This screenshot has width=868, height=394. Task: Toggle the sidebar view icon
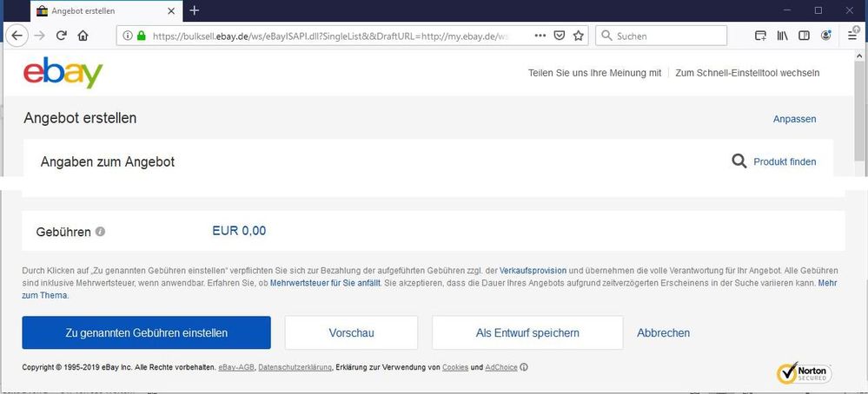(804, 36)
